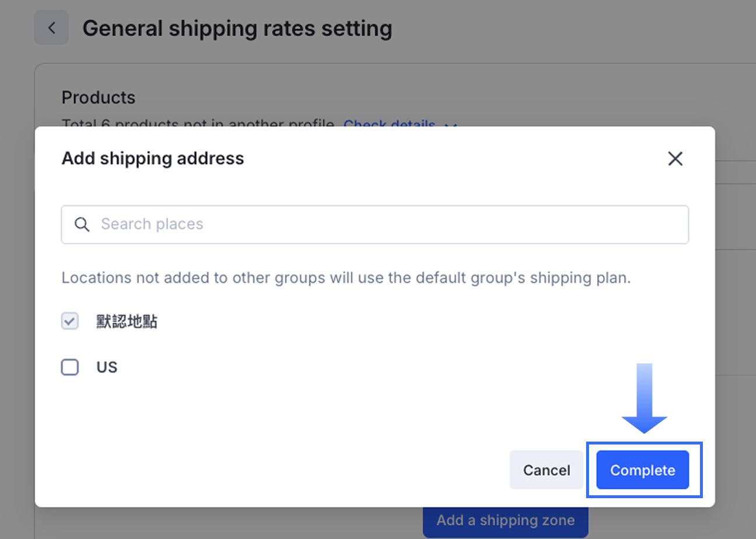This screenshot has width=756, height=539.
Task: Click the General shipping rates setting heading
Action: (237, 28)
